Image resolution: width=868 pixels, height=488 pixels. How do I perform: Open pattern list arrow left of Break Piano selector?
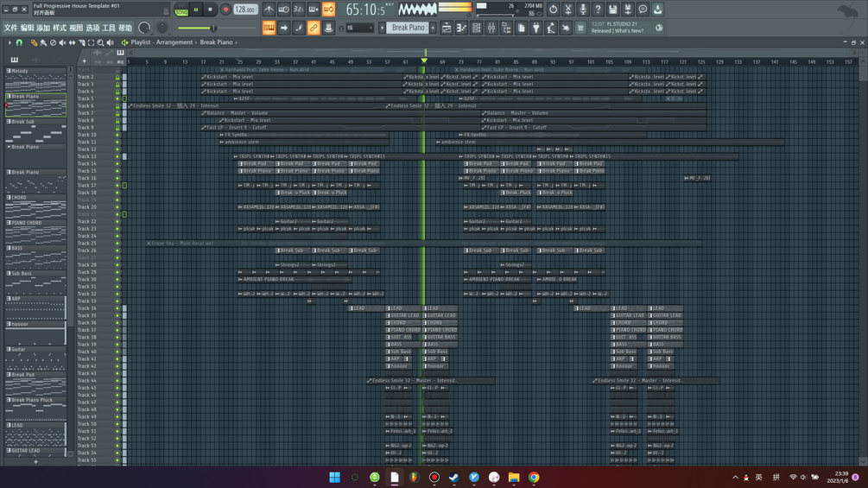(x=382, y=28)
